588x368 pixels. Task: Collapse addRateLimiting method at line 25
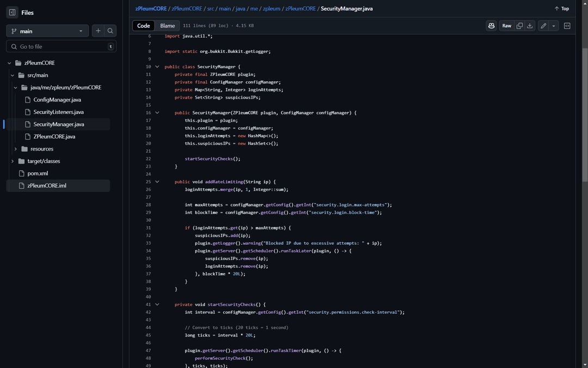157,182
